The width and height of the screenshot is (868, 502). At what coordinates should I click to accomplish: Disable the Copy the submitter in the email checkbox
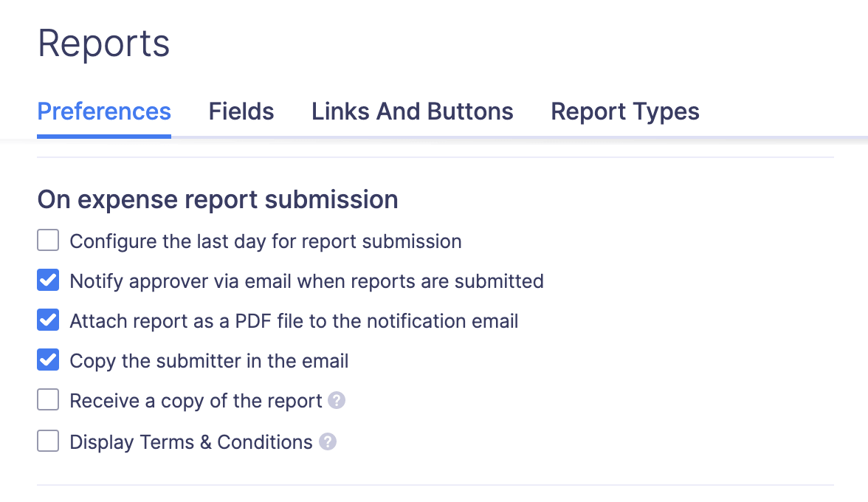(x=48, y=361)
